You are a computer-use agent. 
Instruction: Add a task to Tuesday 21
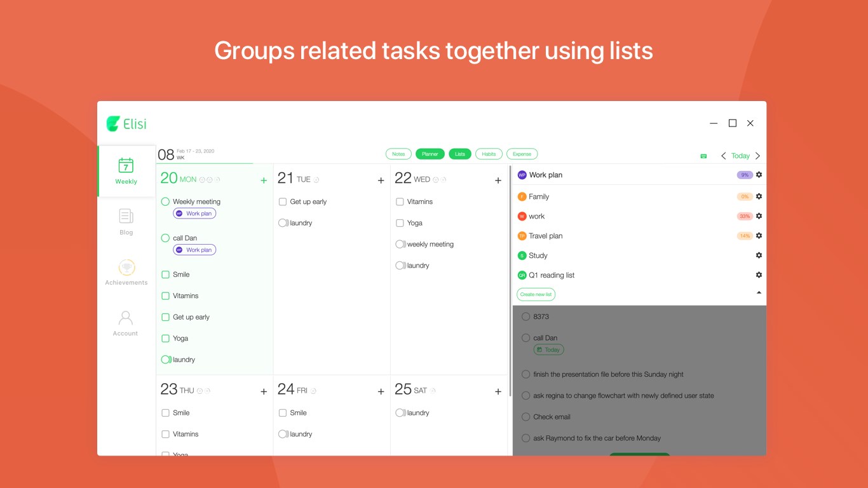tap(381, 180)
